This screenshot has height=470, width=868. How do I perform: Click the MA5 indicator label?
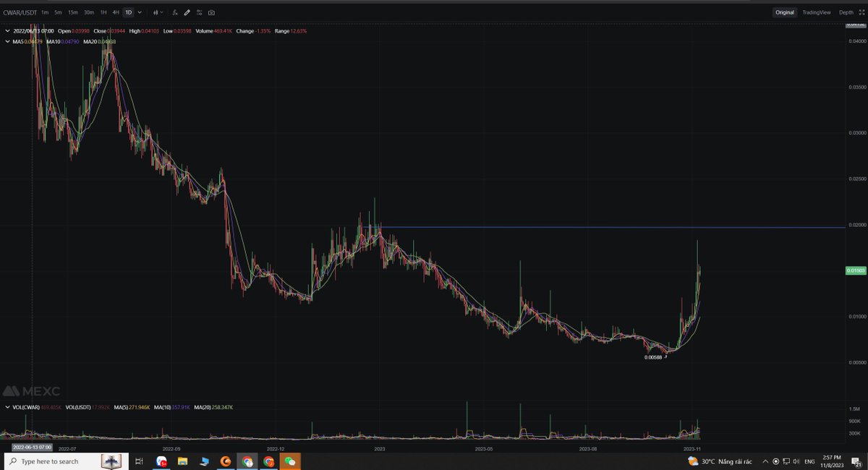[27, 42]
